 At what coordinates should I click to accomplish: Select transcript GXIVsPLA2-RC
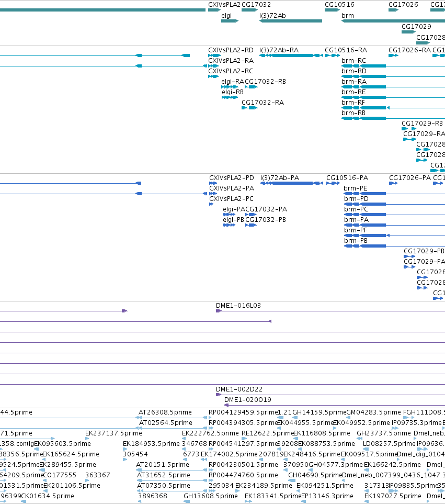231,71
